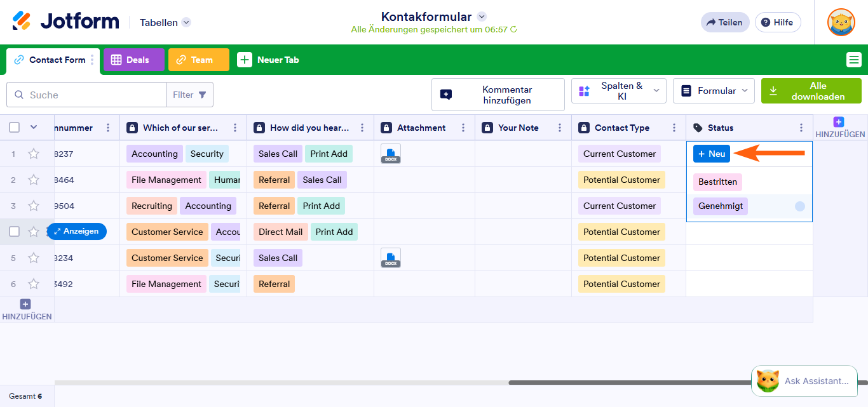Select the color dot next to Genehmigt
The height and width of the screenshot is (407, 868).
(x=800, y=206)
